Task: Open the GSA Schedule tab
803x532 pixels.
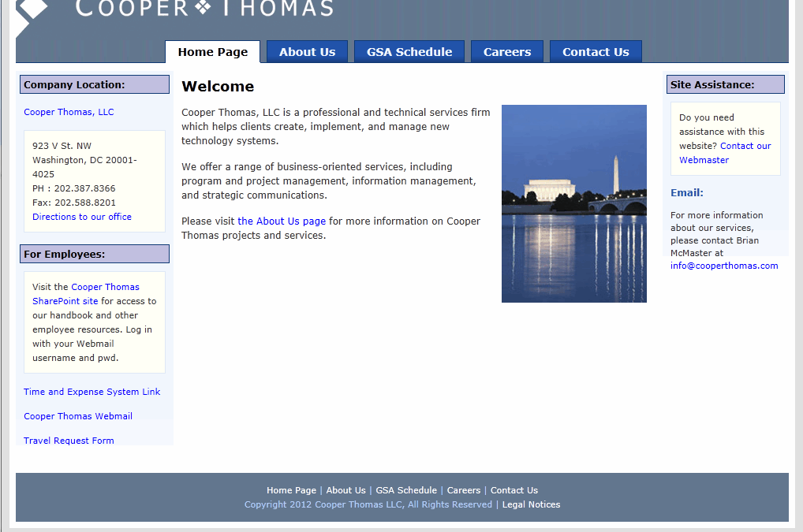Action: (409, 52)
